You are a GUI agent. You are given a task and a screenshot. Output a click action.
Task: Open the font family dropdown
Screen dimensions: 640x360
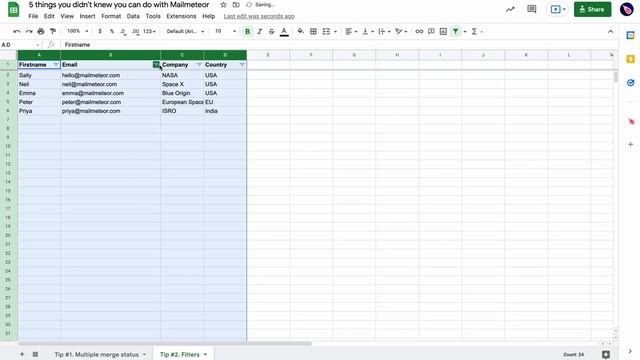185,31
